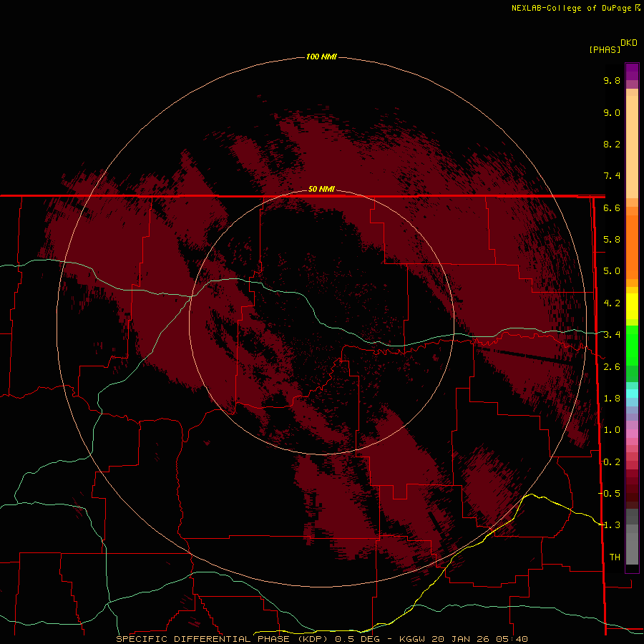
Task: Click the 8.2 value on the scale
Action: [612, 144]
